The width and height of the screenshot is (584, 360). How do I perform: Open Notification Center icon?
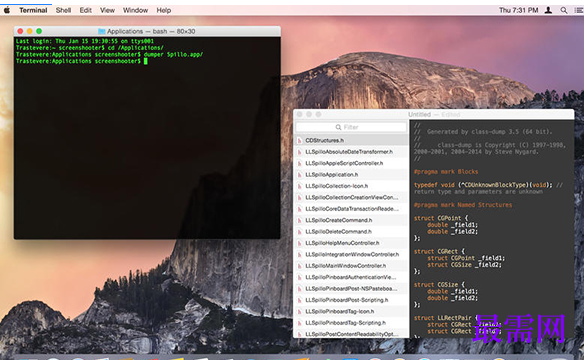pos(579,10)
